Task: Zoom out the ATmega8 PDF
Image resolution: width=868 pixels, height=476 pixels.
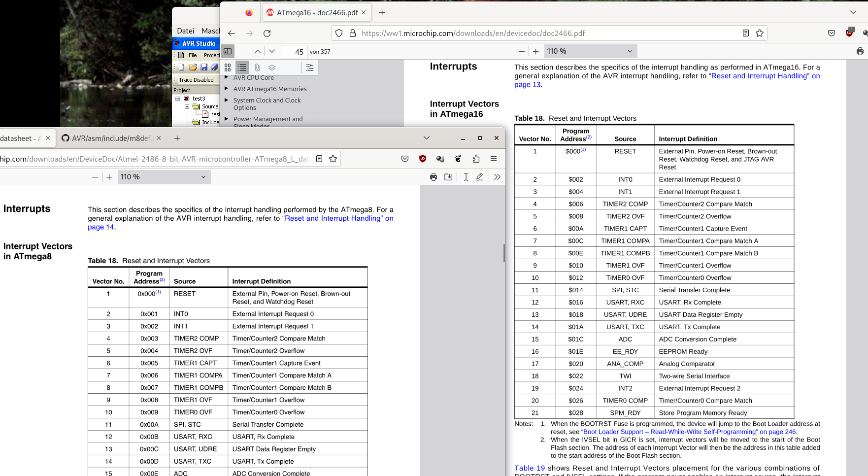Action: click(x=95, y=177)
